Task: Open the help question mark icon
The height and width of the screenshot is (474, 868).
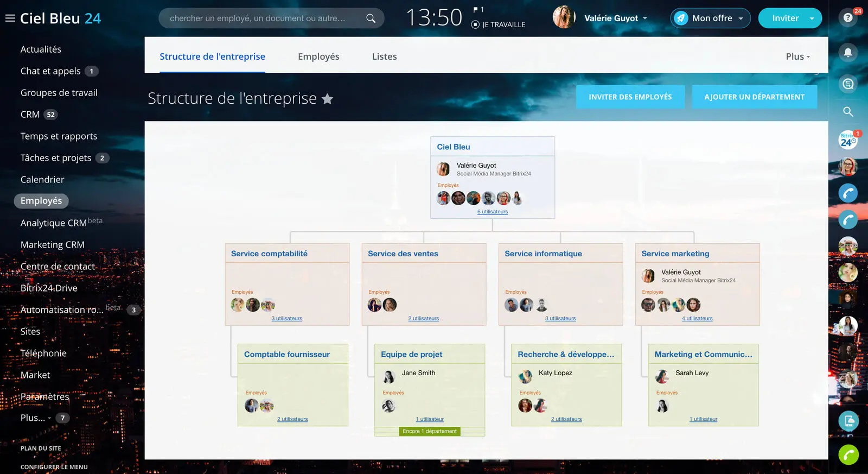Action: click(848, 18)
